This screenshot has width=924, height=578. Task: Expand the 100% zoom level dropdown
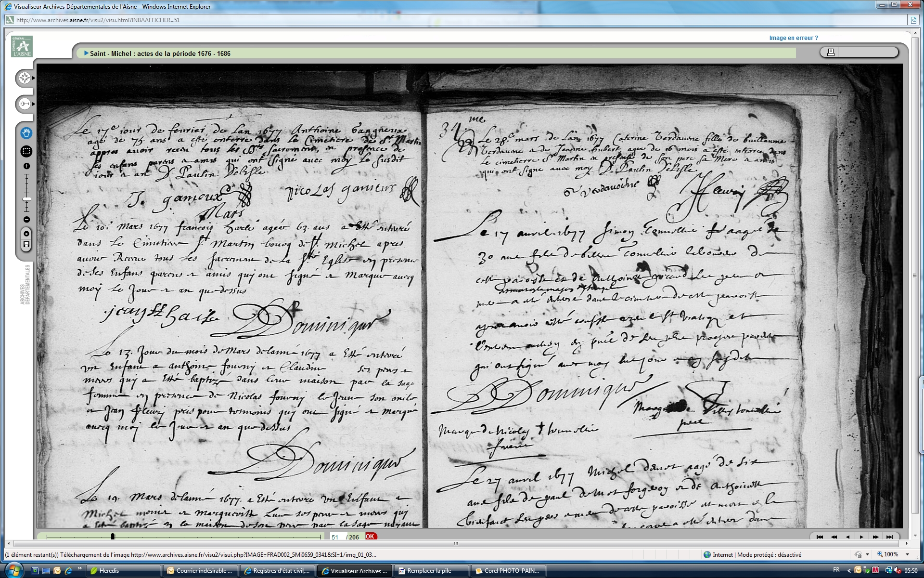908,555
